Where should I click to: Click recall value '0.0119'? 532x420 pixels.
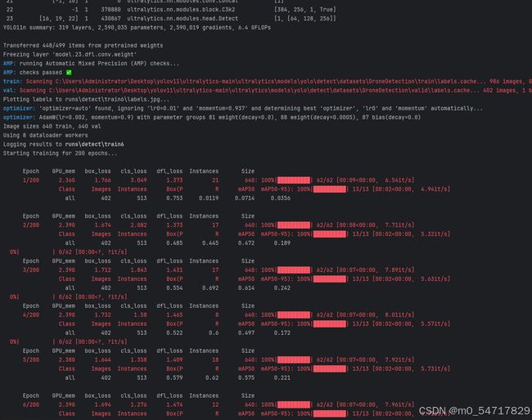click(209, 198)
